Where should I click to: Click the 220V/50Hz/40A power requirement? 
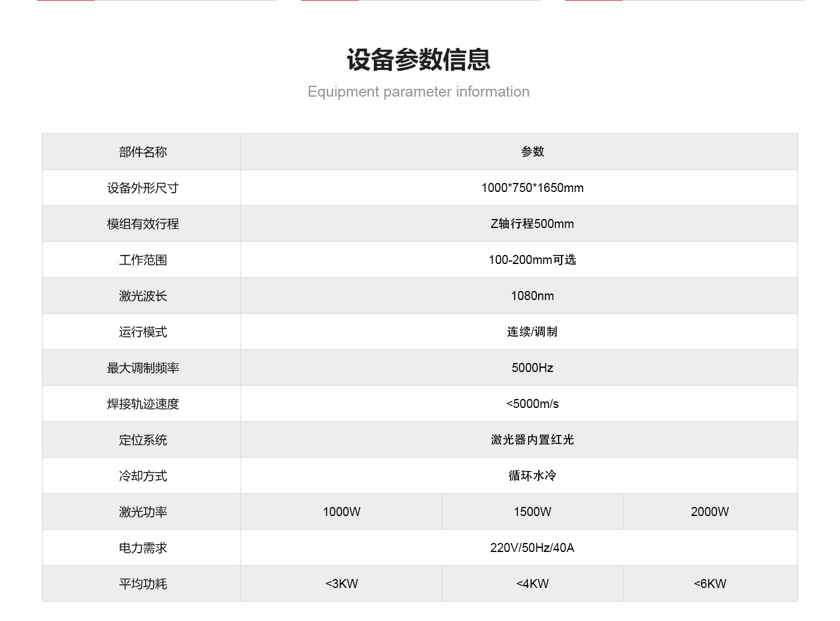(x=532, y=548)
